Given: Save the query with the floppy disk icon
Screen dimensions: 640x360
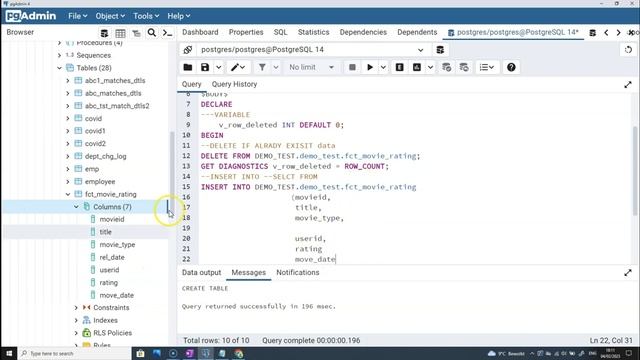Looking at the screenshot, I should coord(205,67).
